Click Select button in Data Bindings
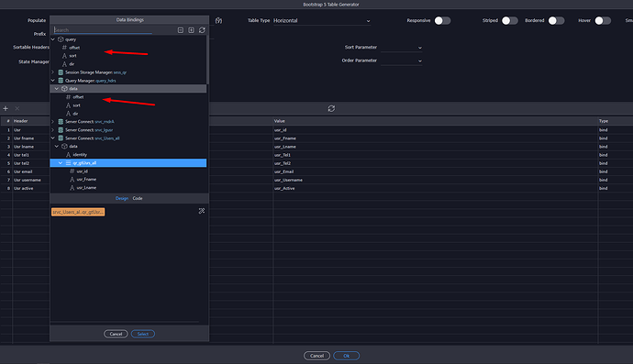Image resolution: width=633 pixels, height=364 pixels. pyautogui.click(x=143, y=334)
